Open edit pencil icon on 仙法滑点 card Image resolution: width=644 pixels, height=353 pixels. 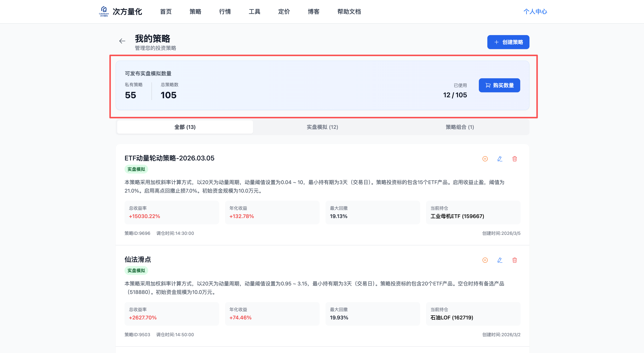click(500, 260)
